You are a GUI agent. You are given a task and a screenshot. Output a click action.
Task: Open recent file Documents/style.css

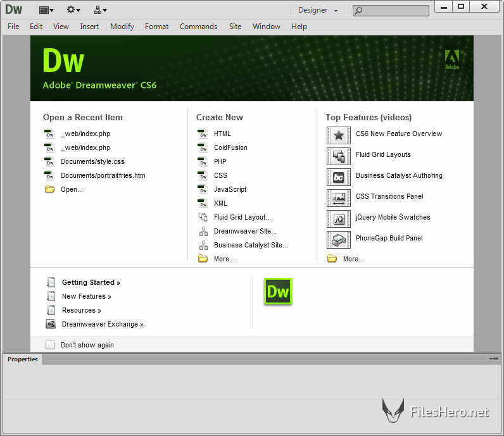(92, 161)
